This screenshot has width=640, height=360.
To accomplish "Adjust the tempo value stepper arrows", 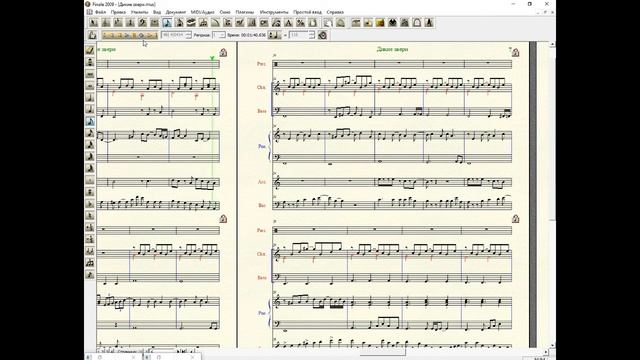I will [312, 35].
